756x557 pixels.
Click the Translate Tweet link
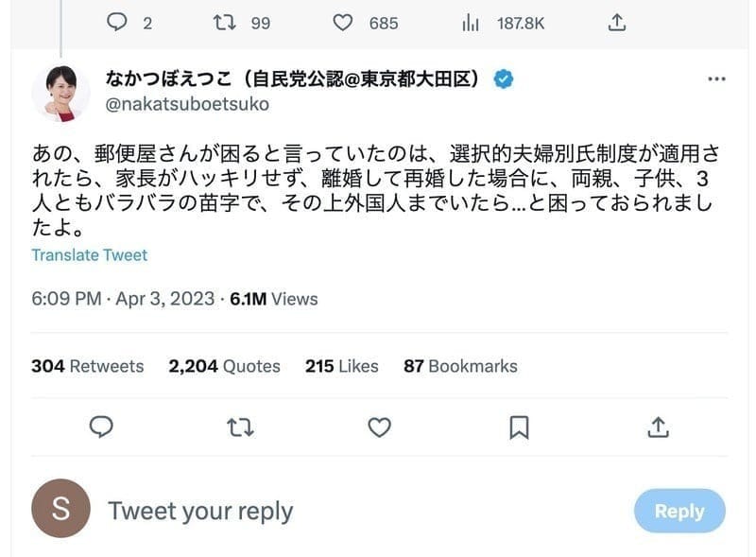point(89,254)
